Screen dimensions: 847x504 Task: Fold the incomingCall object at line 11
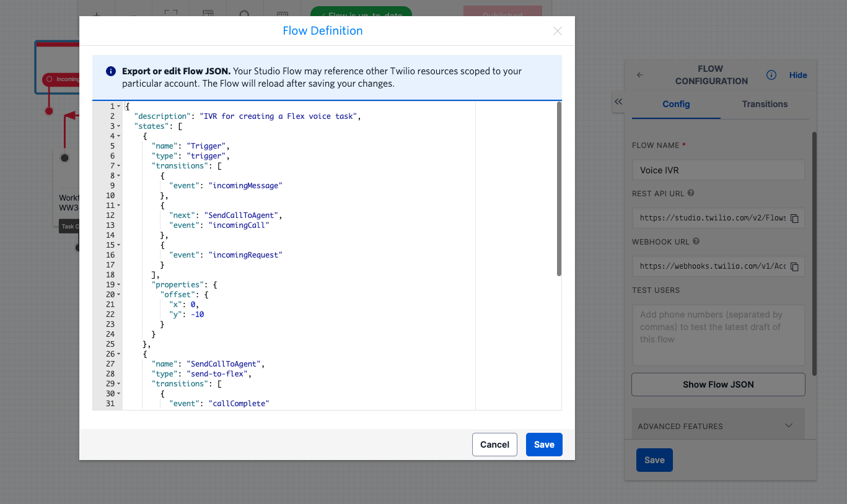click(119, 206)
